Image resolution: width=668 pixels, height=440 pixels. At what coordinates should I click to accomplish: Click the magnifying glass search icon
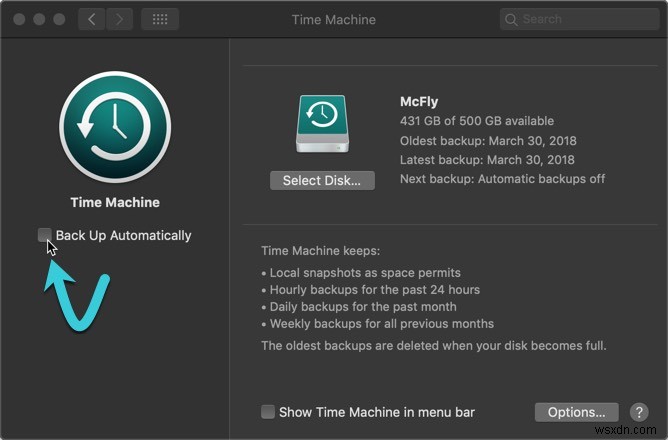pos(511,19)
